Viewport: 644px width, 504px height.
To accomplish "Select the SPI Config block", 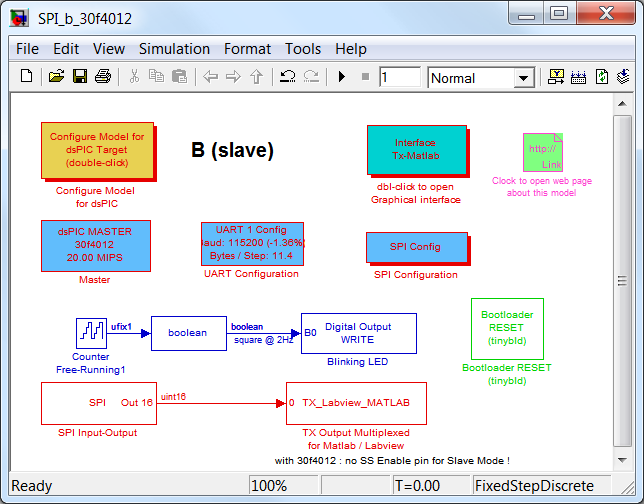I will tap(416, 247).
